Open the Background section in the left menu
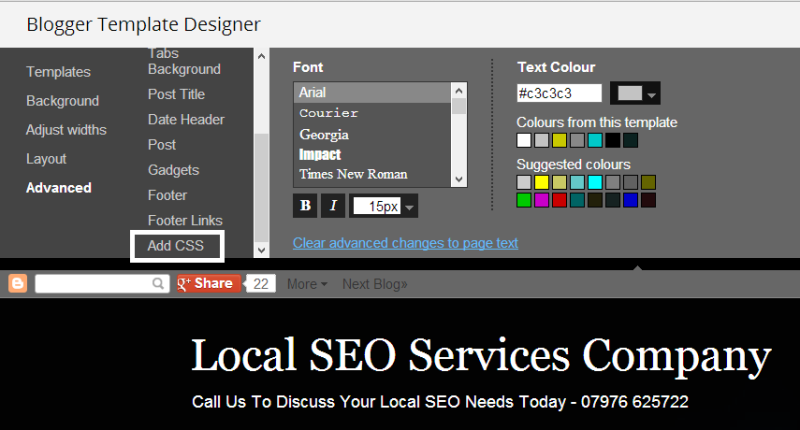Screen dimensions: 800x430 click(x=62, y=101)
